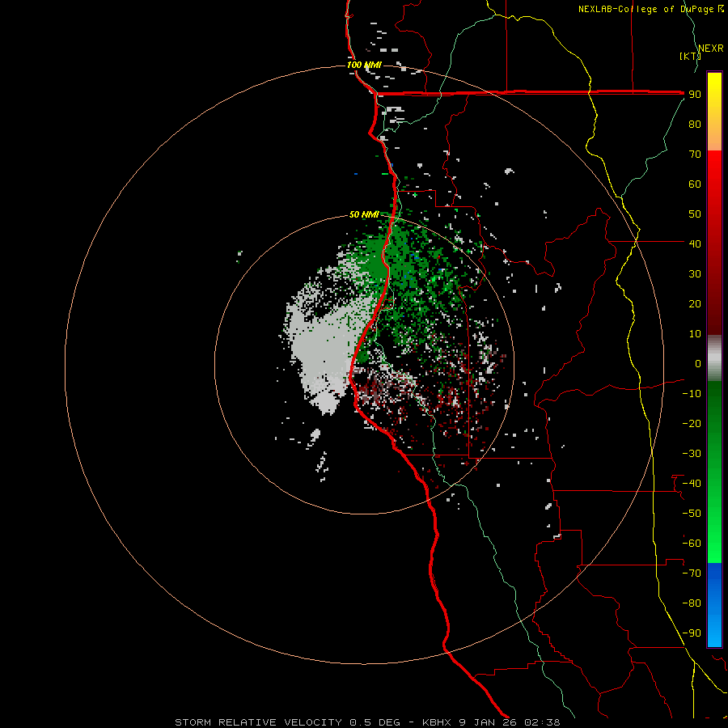Click the NEXLAB-College of DuPage label
The image size is (728, 728).
point(646,9)
